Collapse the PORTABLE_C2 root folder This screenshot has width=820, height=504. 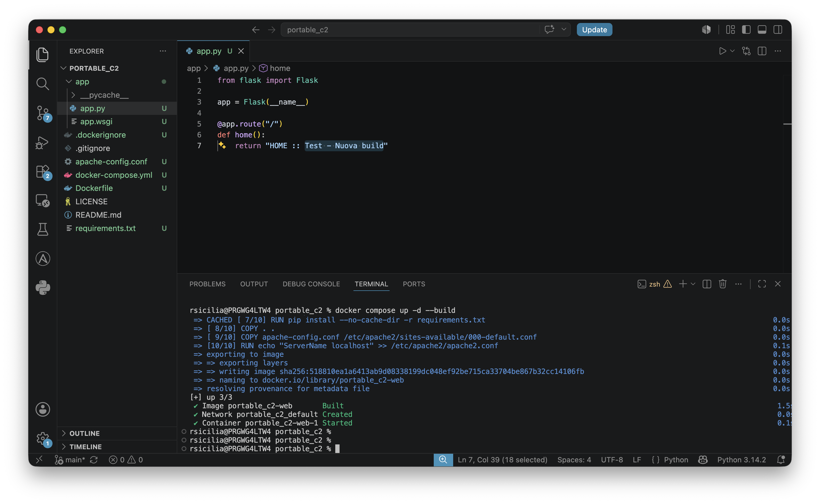[64, 68]
